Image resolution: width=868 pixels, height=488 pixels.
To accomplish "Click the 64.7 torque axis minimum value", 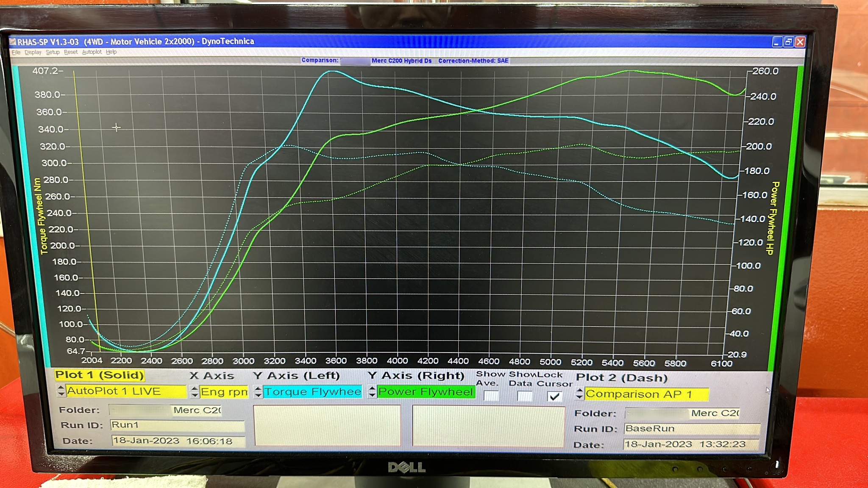I will 76,351.
